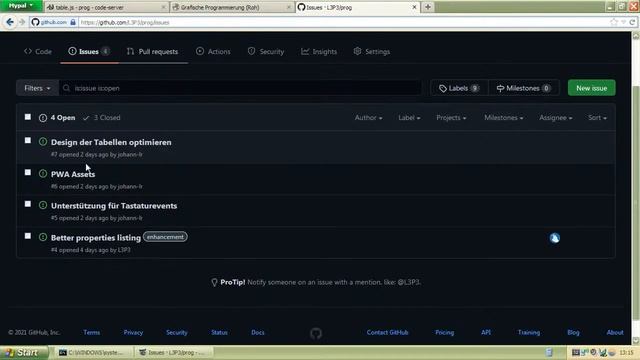Go forward with browser forward arrow
The height and width of the screenshot is (360, 640).
pyautogui.click(x=22, y=22)
